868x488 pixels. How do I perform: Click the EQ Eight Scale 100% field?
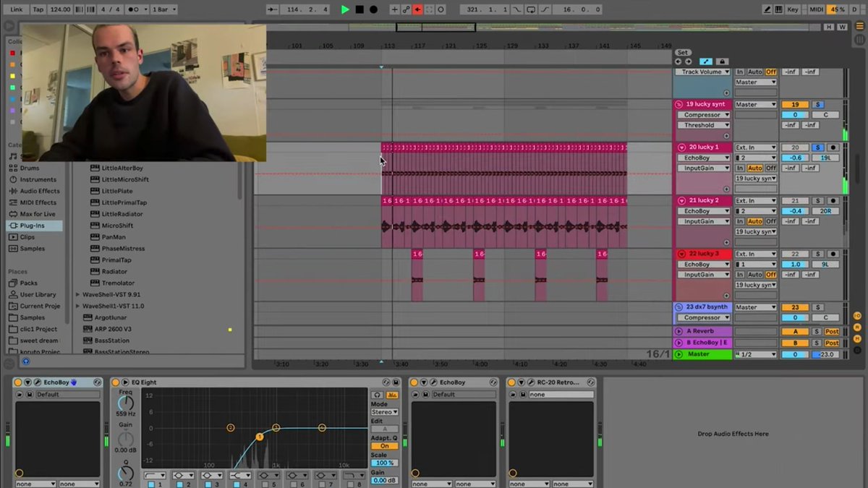click(x=384, y=463)
